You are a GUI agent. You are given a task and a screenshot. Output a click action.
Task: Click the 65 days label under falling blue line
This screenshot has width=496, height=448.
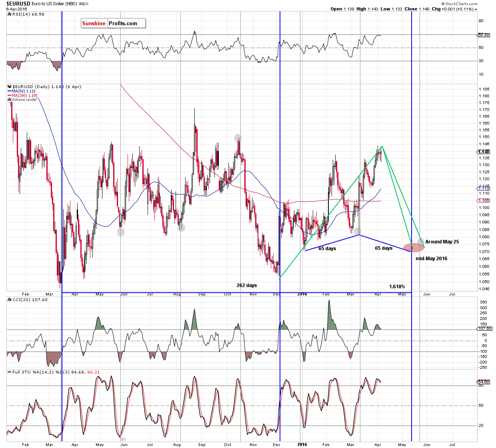384,248
